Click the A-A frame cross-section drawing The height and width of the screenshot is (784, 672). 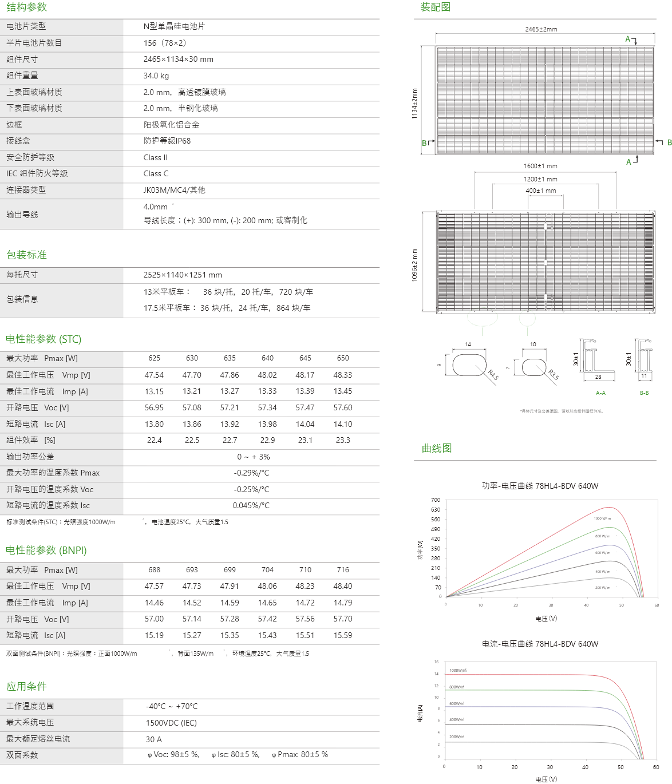[x=598, y=359]
